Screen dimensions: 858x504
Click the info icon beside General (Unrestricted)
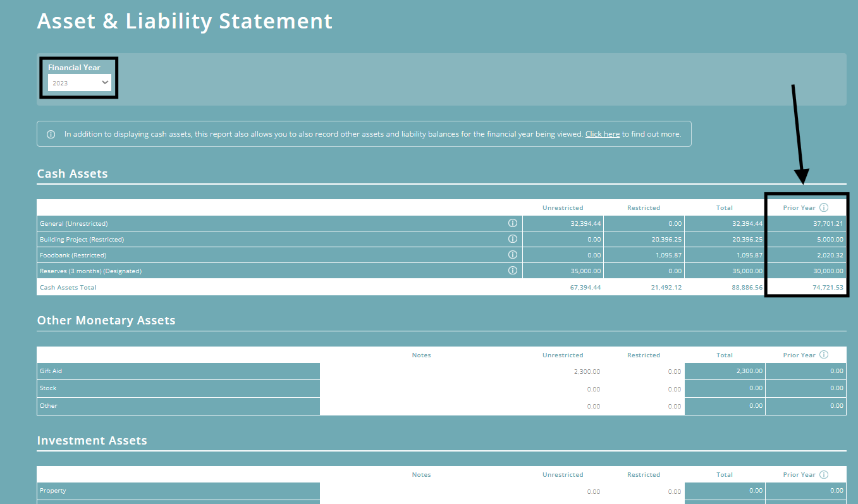click(x=512, y=223)
